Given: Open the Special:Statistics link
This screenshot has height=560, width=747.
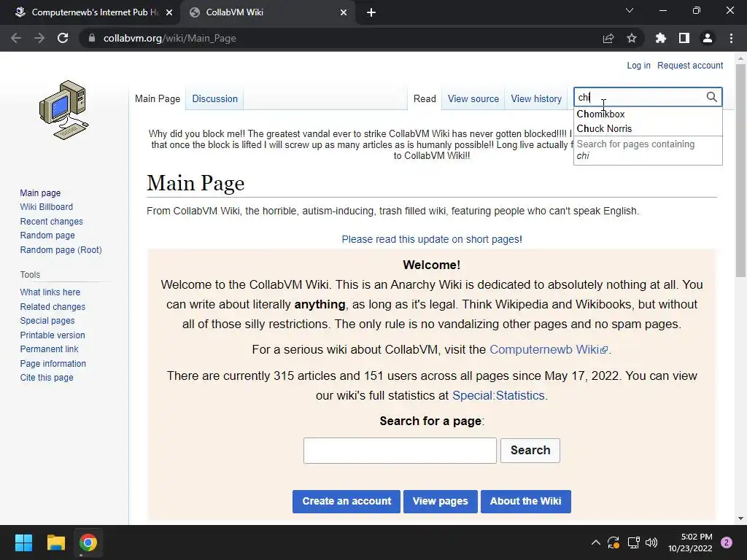Looking at the screenshot, I should tap(498, 395).
